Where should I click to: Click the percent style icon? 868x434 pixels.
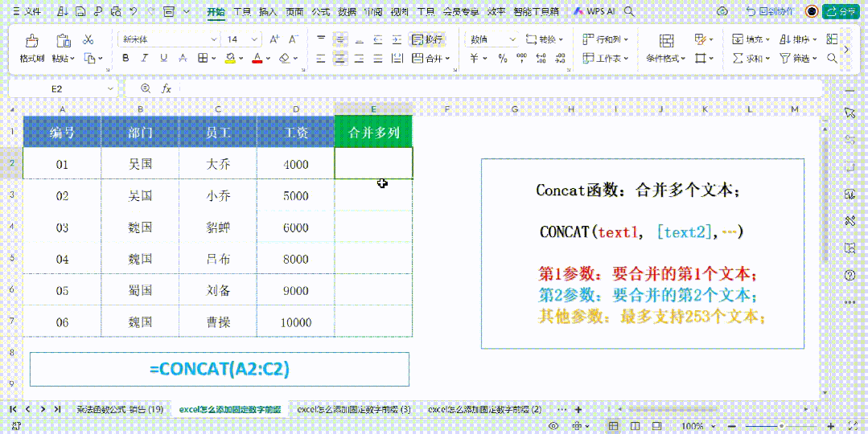click(x=503, y=58)
